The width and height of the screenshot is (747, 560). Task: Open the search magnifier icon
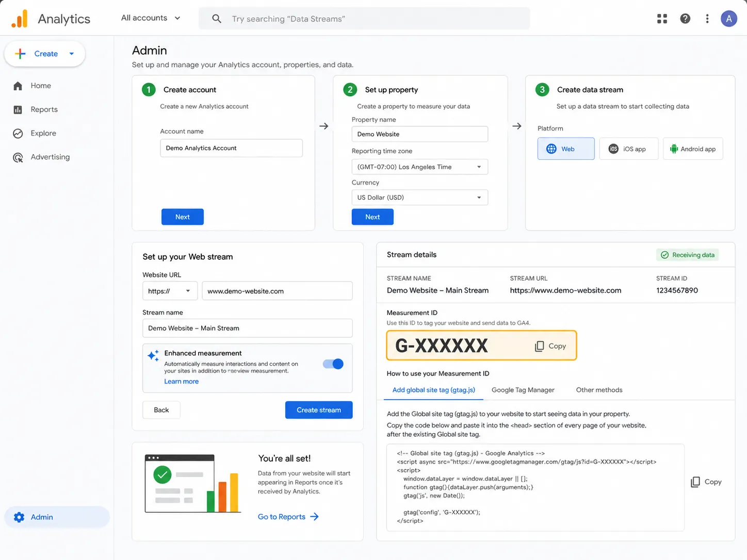point(217,19)
